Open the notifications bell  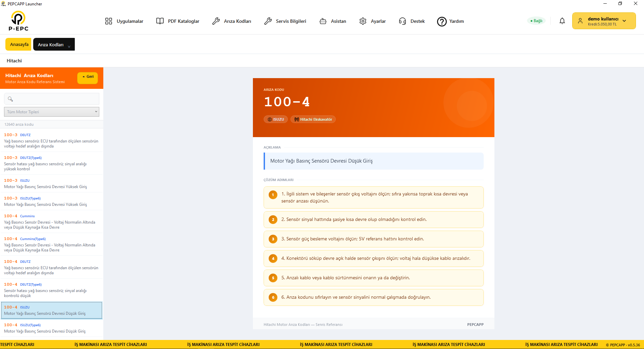pos(562,21)
